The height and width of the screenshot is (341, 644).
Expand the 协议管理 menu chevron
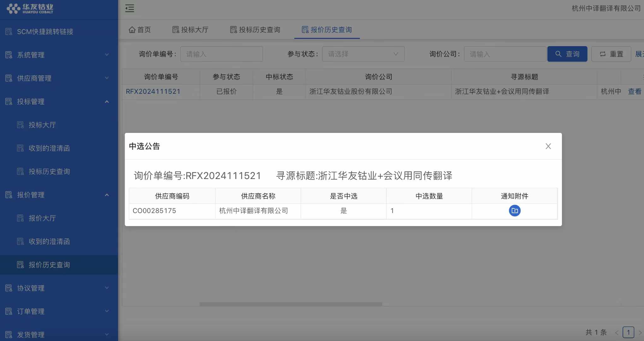[x=107, y=288]
